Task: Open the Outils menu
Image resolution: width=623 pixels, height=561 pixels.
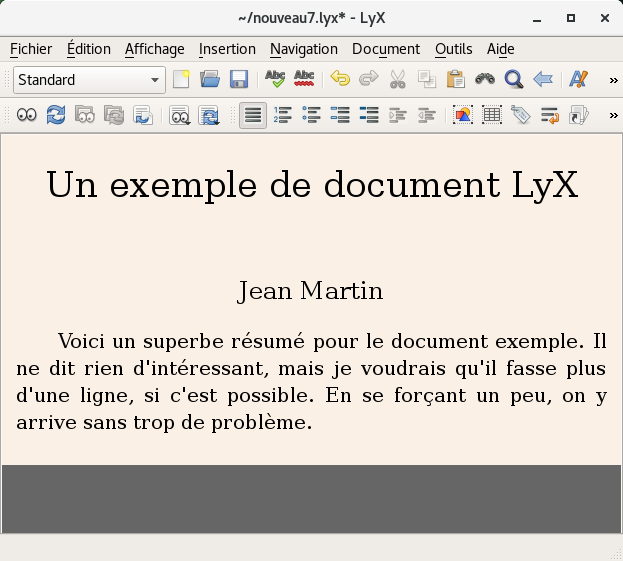Action: [454, 49]
